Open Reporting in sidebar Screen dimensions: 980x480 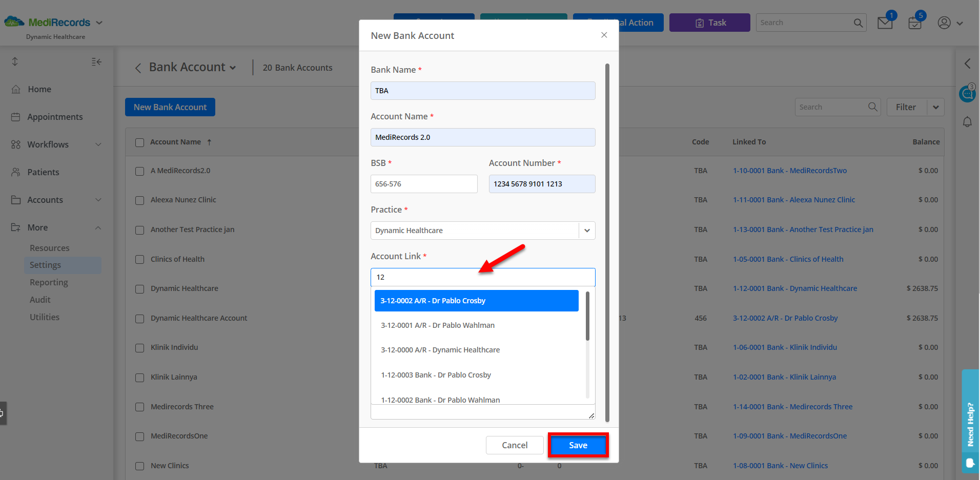click(x=49, y=282)
